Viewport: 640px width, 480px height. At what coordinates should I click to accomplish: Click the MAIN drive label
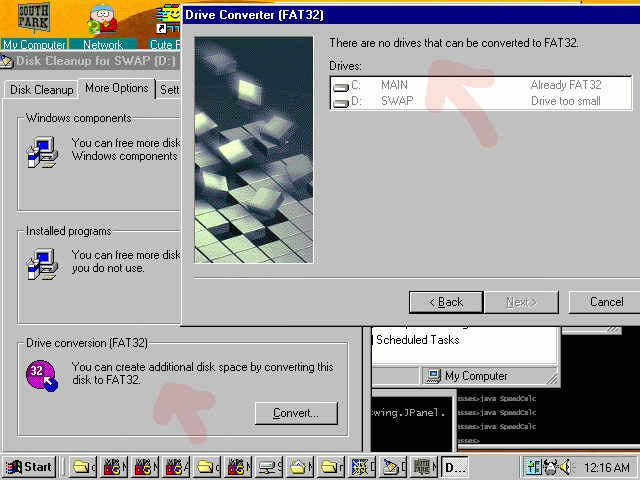pyautogui.click(x=394, y=85)
